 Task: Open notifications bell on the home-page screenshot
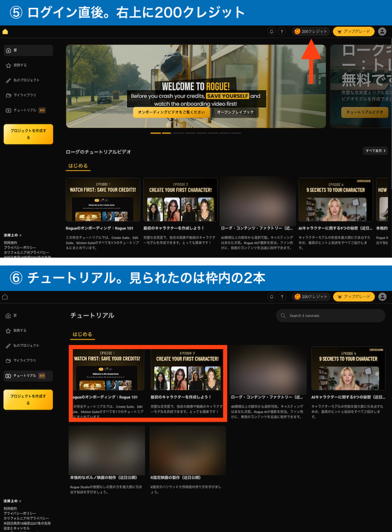pyautogui.click(x=271, y=31)
